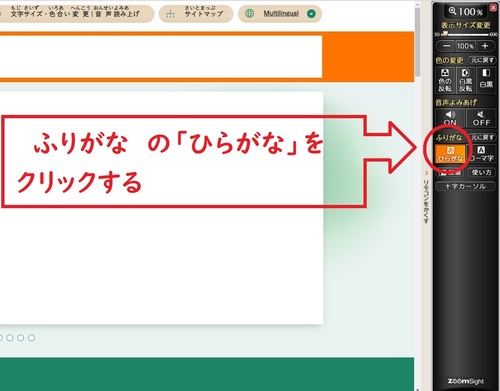The height and width of the screenshot is (391, 500).
Task: Close the ZoomSight panel with the X button
Action: coord(493,8)
